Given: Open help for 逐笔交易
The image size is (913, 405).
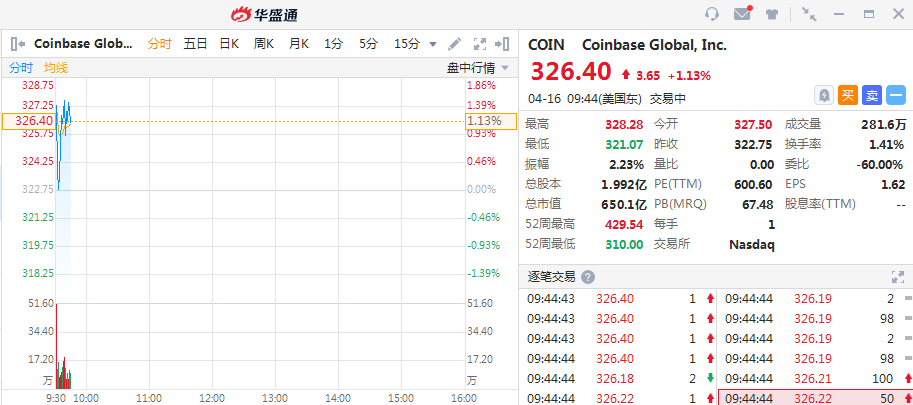Looking at the screenshot, I should pyautogui.click(x=588, y=277).
